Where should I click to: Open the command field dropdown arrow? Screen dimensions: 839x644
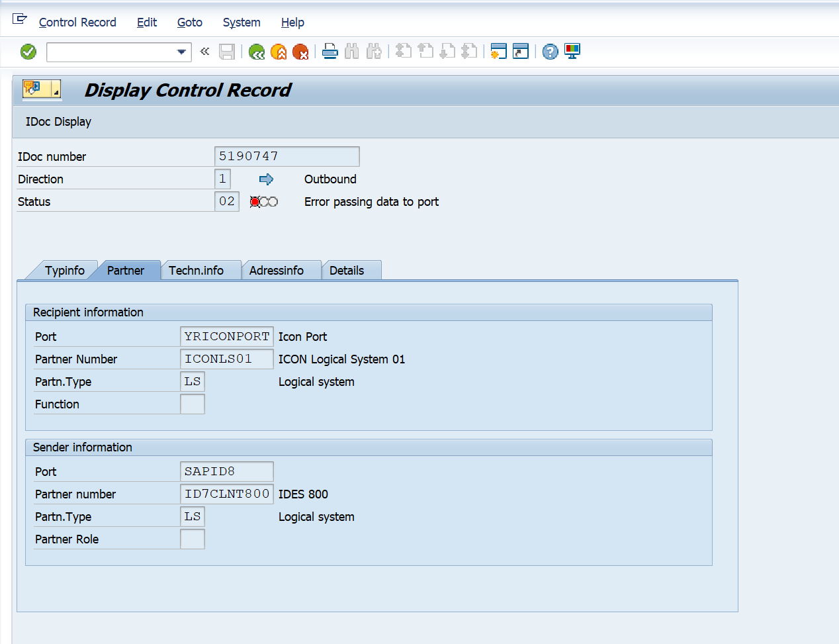point(181,52)
